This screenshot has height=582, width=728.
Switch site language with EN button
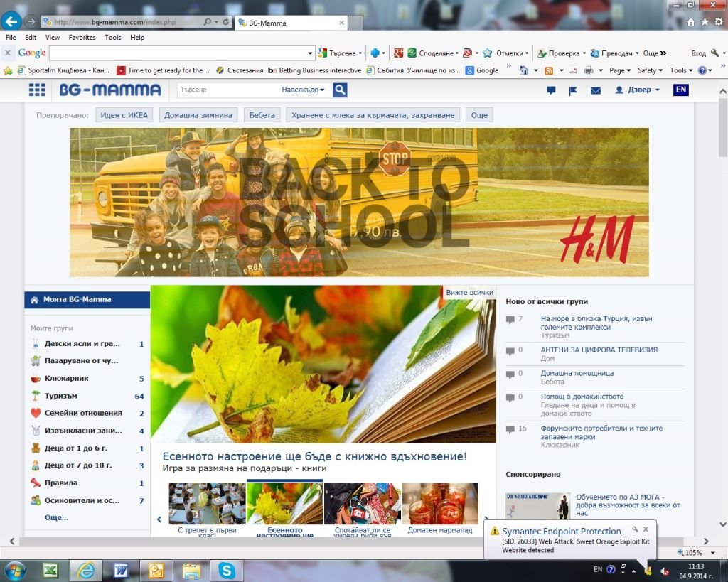click(x=681, y=90)
